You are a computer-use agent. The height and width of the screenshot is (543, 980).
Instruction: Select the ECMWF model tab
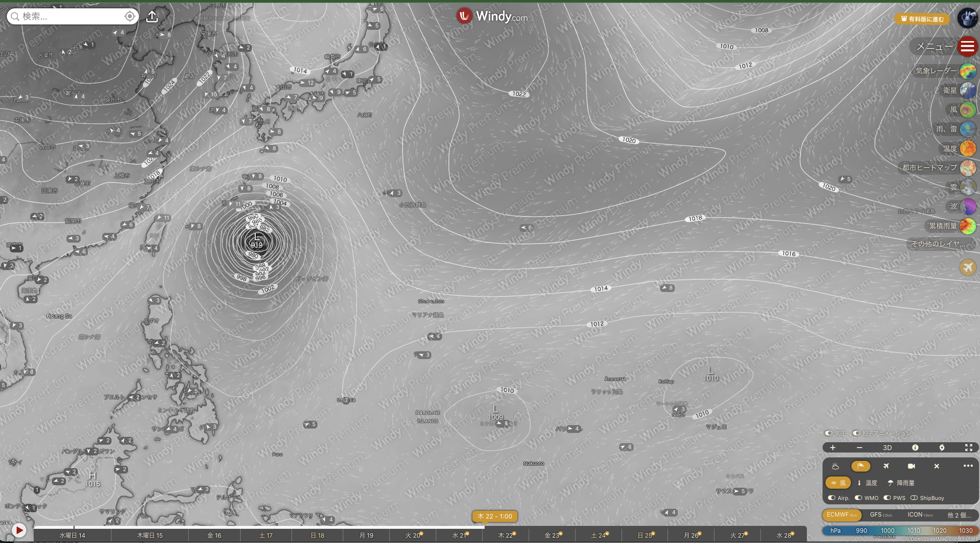pos(842,515)
